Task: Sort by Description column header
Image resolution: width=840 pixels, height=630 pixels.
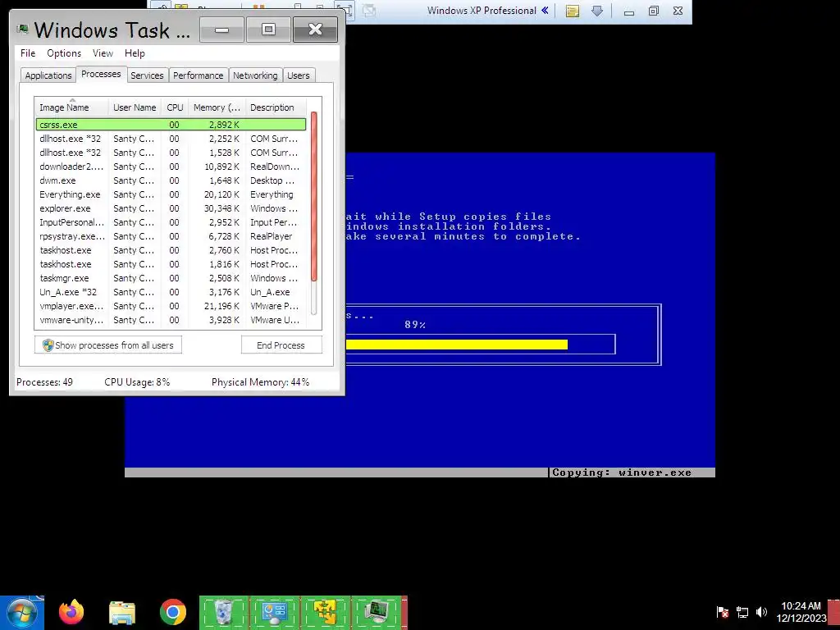Action: pos(276,107)
